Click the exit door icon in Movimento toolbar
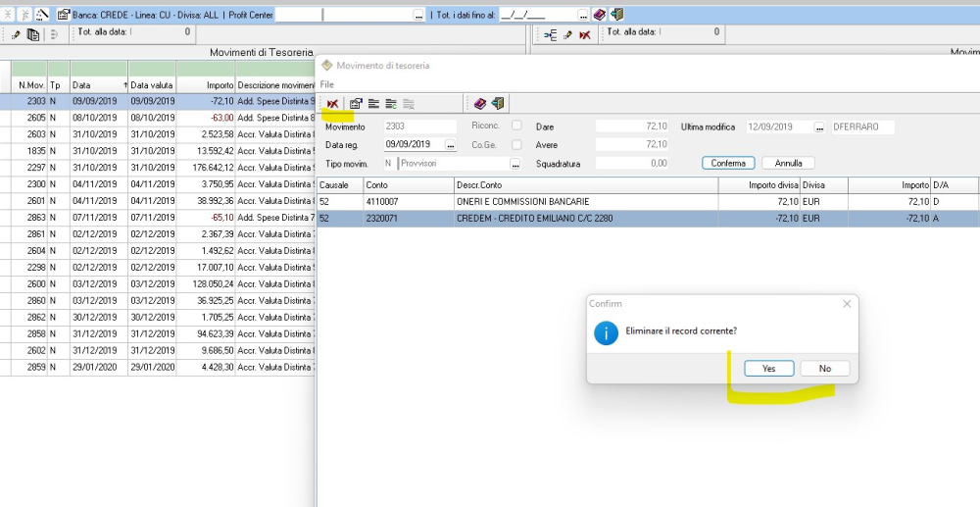This screenshot has width=980, height=507. (497, 103)
